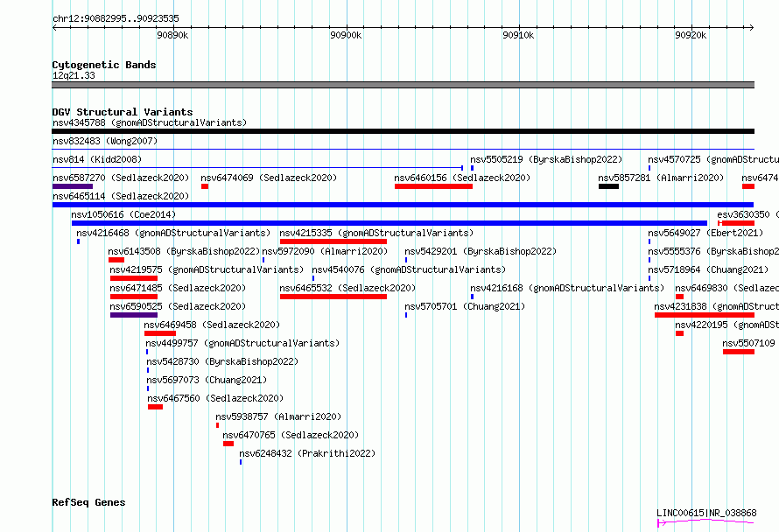Open the nsv4231838 gnomAD label

coord(716,306)
